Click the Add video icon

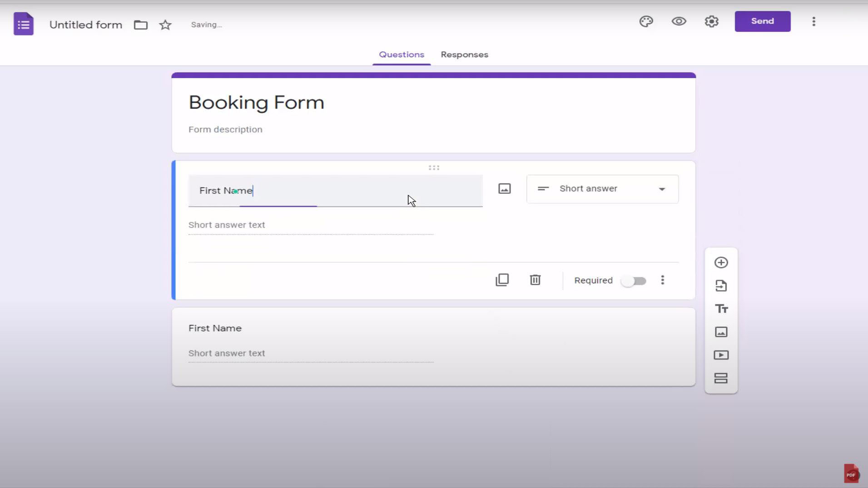(721, 355)
